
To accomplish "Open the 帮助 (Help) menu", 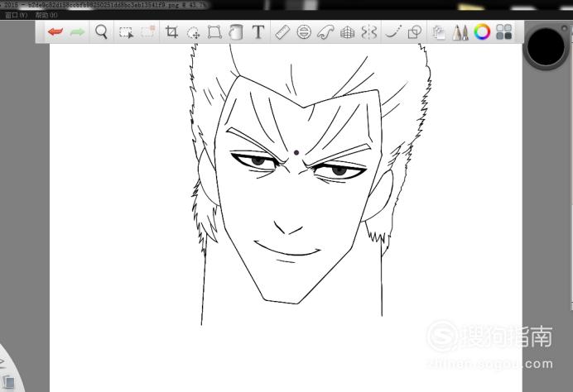I will tap(46, 15).
